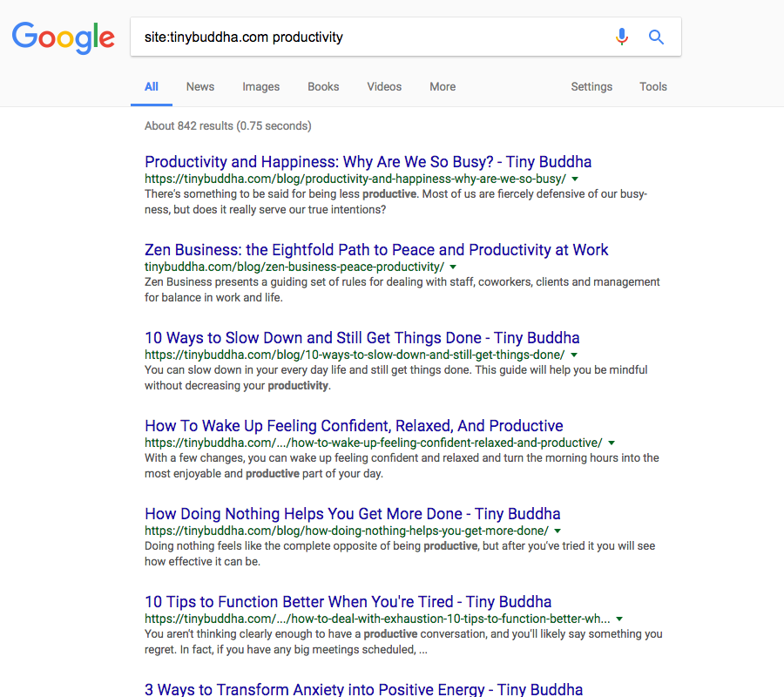Expand dropdown arrow beside 10-ways-to-slow-down URL

coord(574,355)
